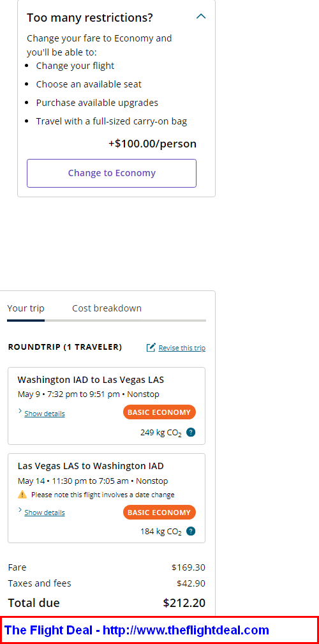Click the Too many restrictions? heading
The image size is (319, 644).
pyautogui.click(x=90, y=18)
